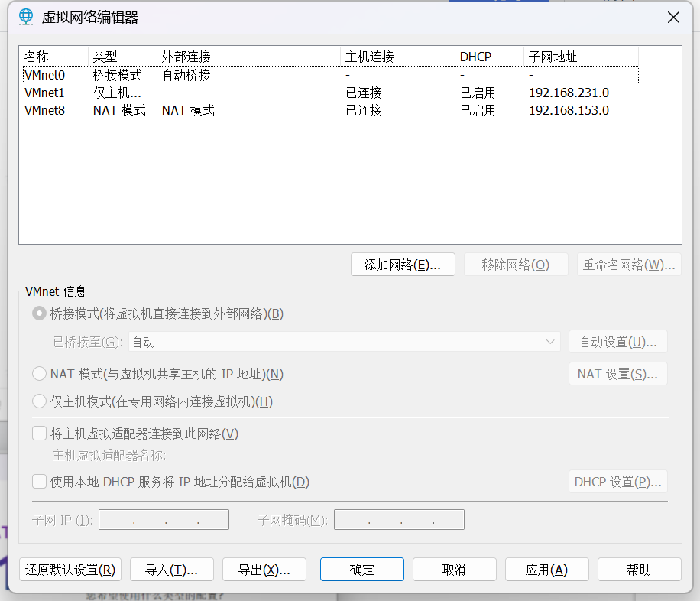Click the 移除网络 button
This screenshot has width=700, height=601.
(516, 265)
